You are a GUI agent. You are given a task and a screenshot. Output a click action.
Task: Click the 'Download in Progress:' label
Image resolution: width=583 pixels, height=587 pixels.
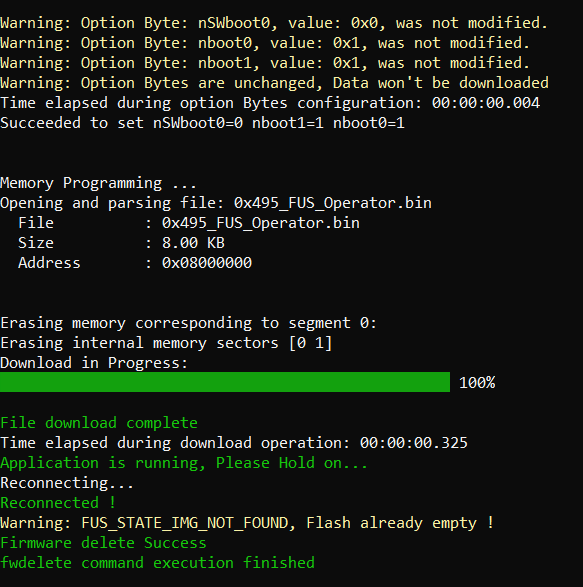point(94,363)
